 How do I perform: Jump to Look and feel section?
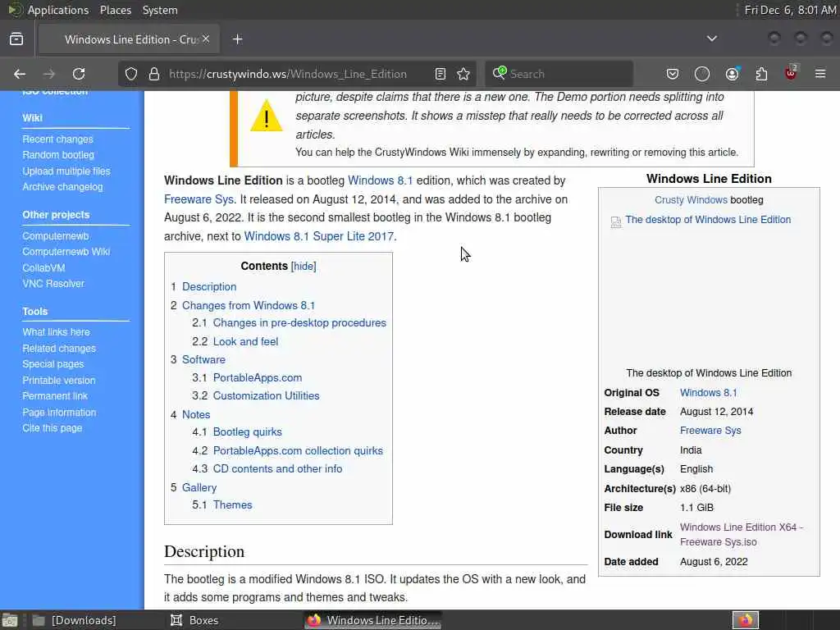coord(245,342)
